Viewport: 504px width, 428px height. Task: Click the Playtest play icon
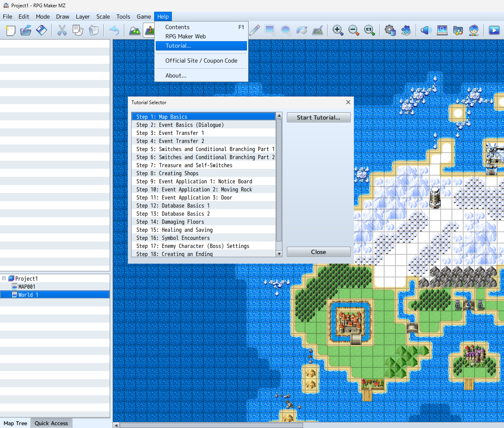coord(494,30)
